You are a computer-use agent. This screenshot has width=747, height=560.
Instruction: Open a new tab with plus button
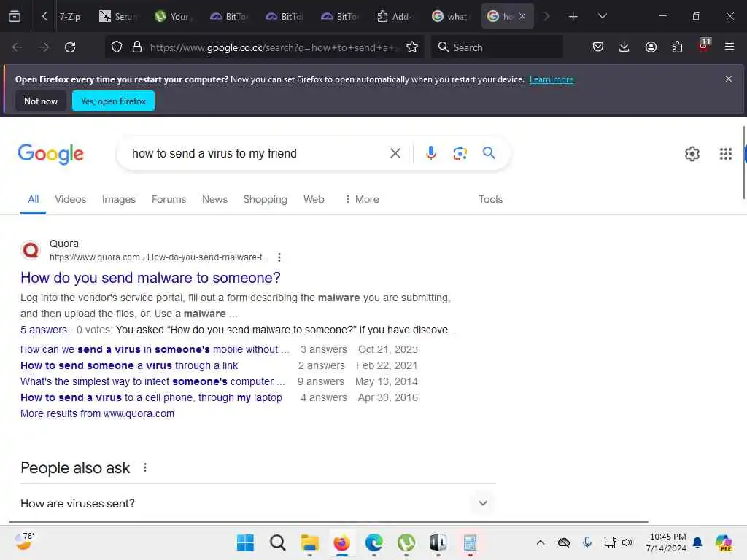[x=573, y=17]
